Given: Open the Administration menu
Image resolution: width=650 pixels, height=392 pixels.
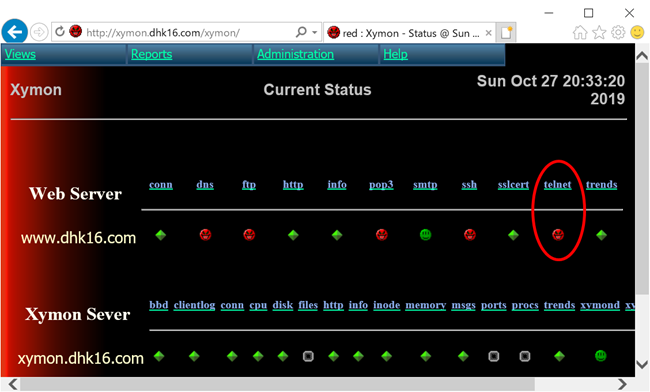Looking at the screenshot, I should point(295,54).
